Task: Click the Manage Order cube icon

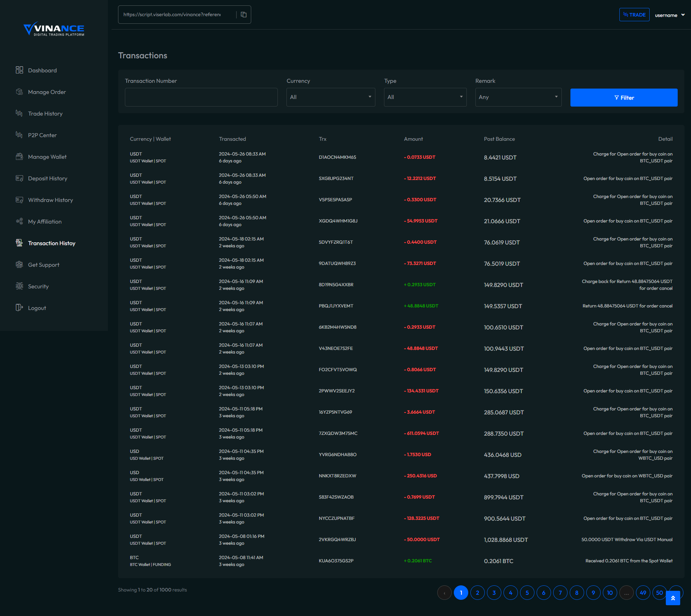Action: 19,92
